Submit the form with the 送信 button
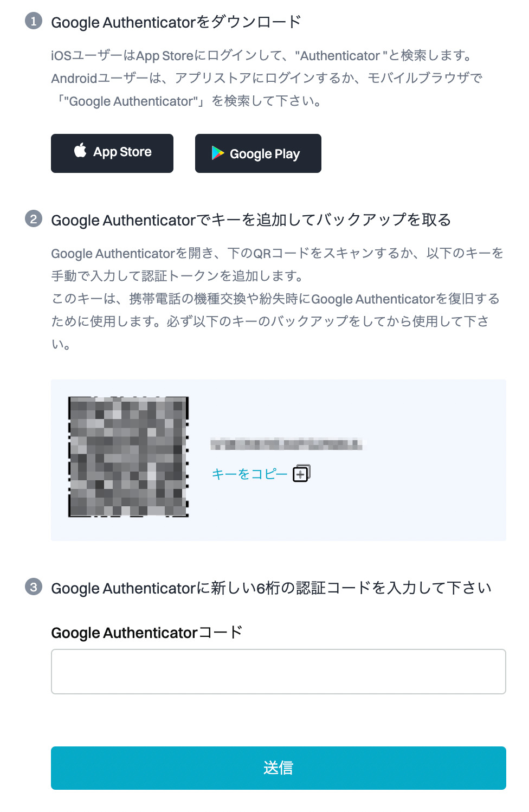529x812 pixels. pos(279,768)
